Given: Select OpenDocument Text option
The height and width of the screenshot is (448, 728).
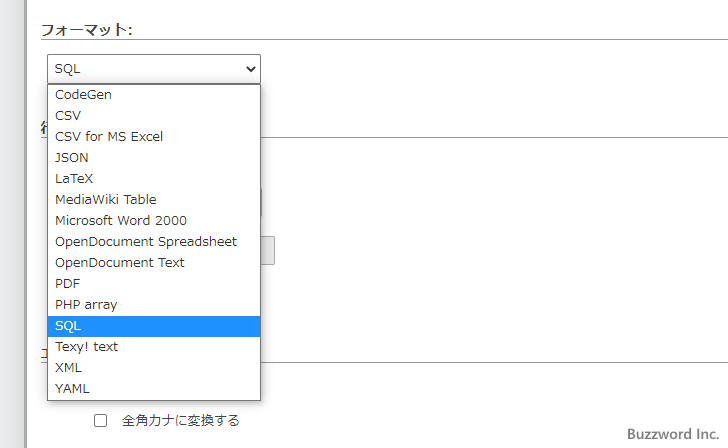Looking at the screenshot, I should coord(154,263).
